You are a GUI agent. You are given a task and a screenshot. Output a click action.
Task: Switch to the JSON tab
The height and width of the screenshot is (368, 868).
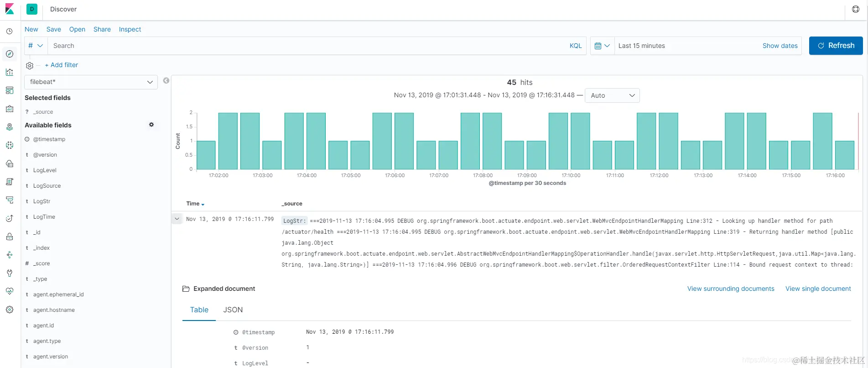233,310
